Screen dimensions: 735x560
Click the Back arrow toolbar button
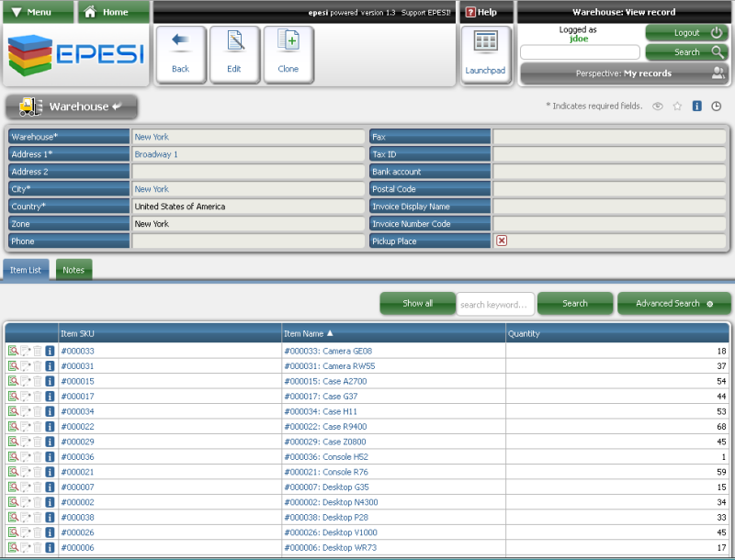point(180,53)
